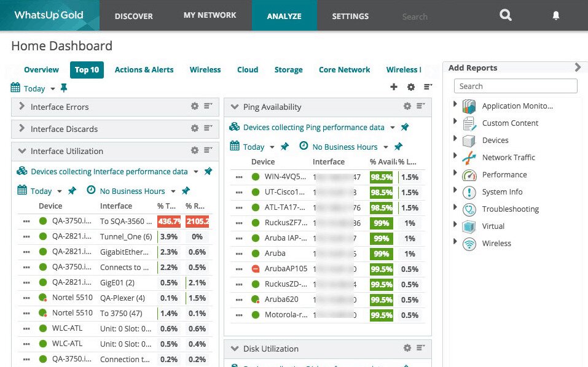Toggle pin for Interface Utilization business hours

[186, 191]
